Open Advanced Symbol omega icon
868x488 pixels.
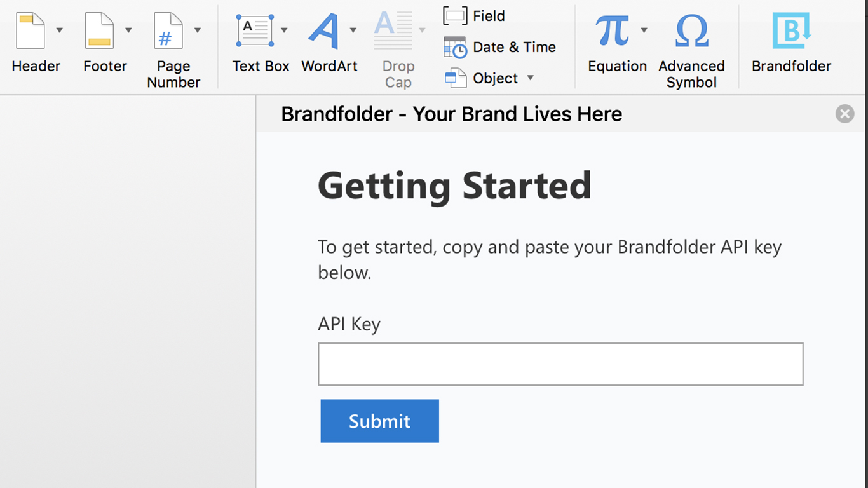tap(691, 30)
